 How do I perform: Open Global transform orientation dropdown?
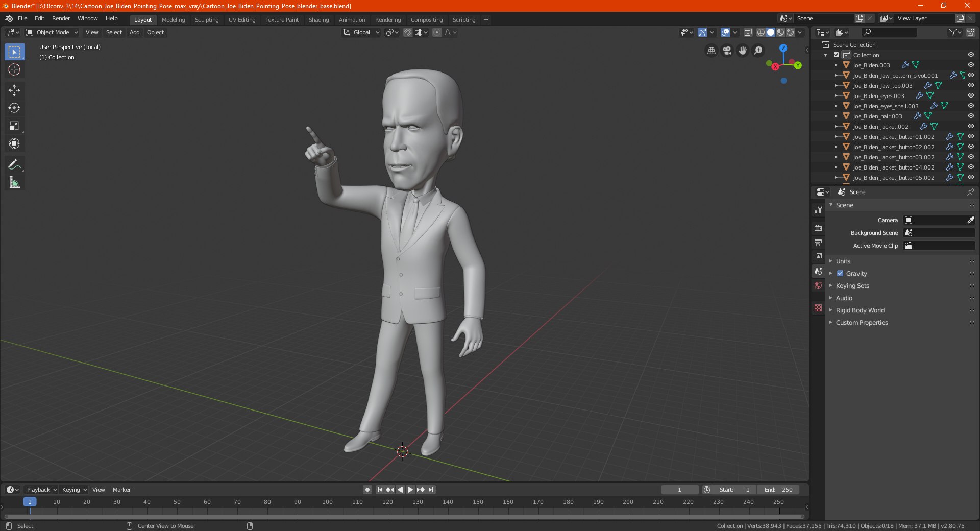pos(361,32)
